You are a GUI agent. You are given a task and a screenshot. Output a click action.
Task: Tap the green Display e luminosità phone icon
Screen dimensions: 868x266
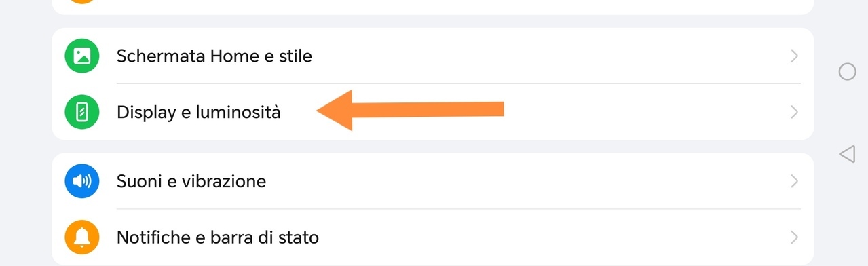pyautogui.click(x=82, y=112)
